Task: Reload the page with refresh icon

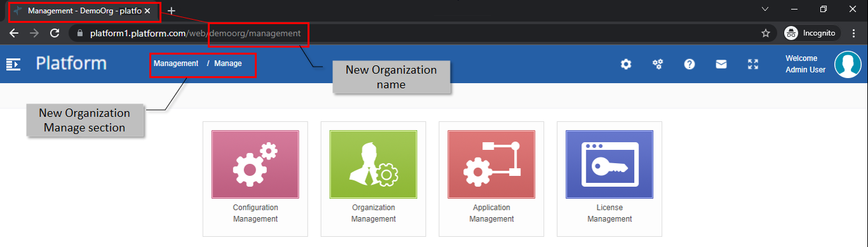Action: click(x=55, y=33)
